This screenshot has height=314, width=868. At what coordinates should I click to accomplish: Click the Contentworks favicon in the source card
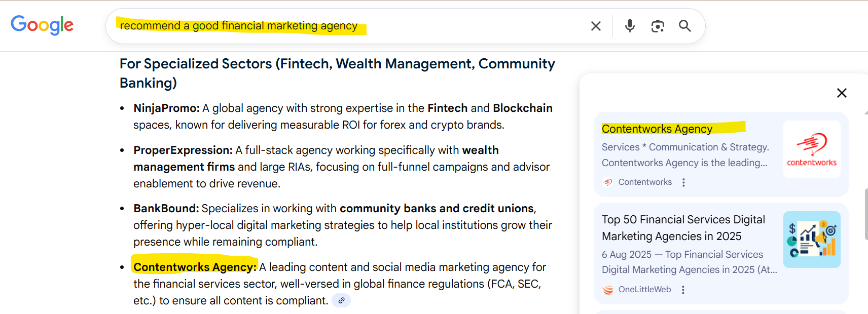click(x=607, y=182)
